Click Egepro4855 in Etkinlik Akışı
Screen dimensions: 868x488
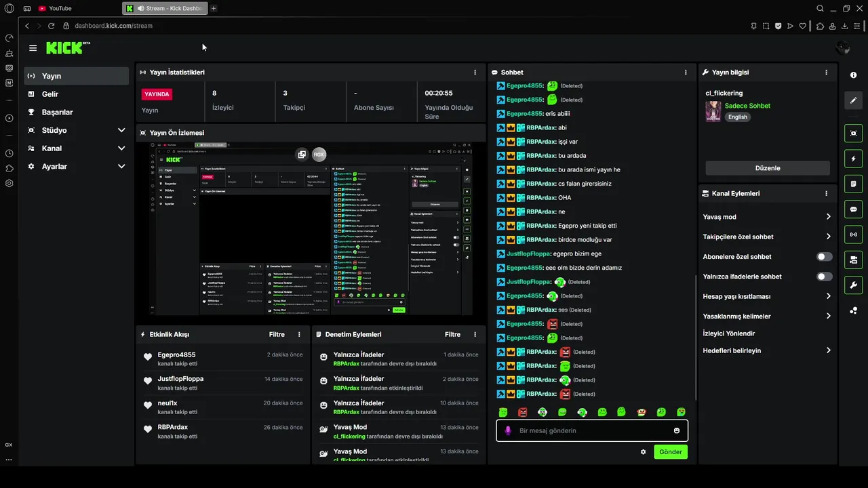pos(176,354)
